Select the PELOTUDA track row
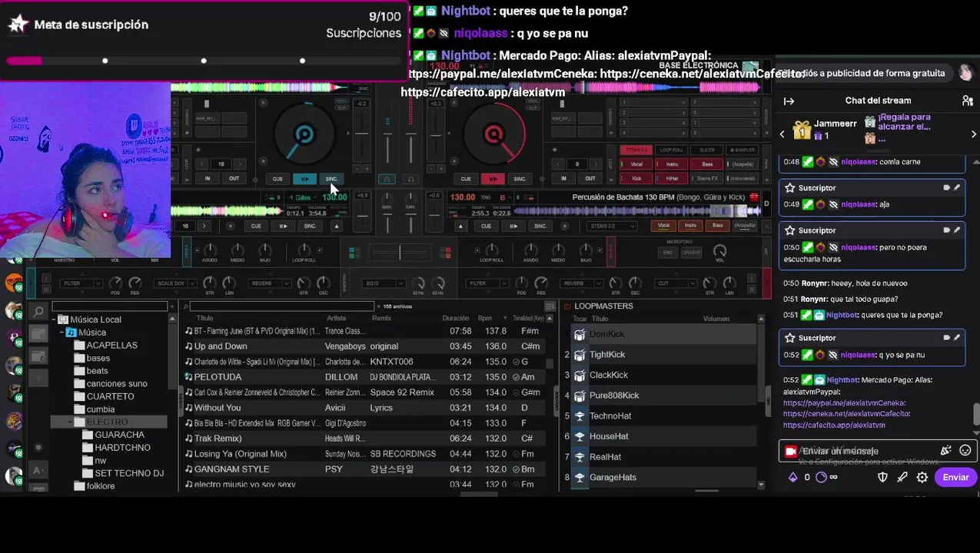 point(365,377)
